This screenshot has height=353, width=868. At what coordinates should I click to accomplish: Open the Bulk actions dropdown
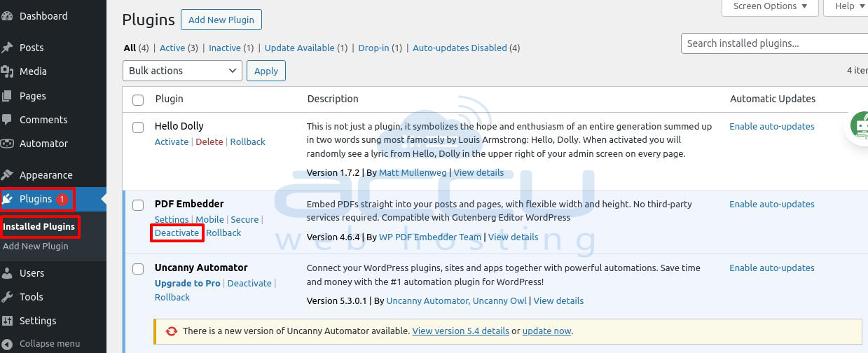(x=182, y=71)
